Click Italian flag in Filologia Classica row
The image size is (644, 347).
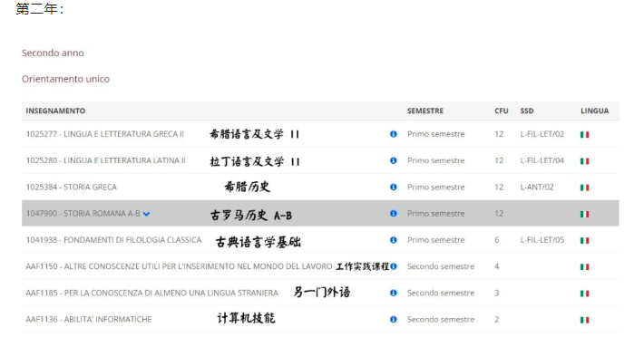pos(584,240)
